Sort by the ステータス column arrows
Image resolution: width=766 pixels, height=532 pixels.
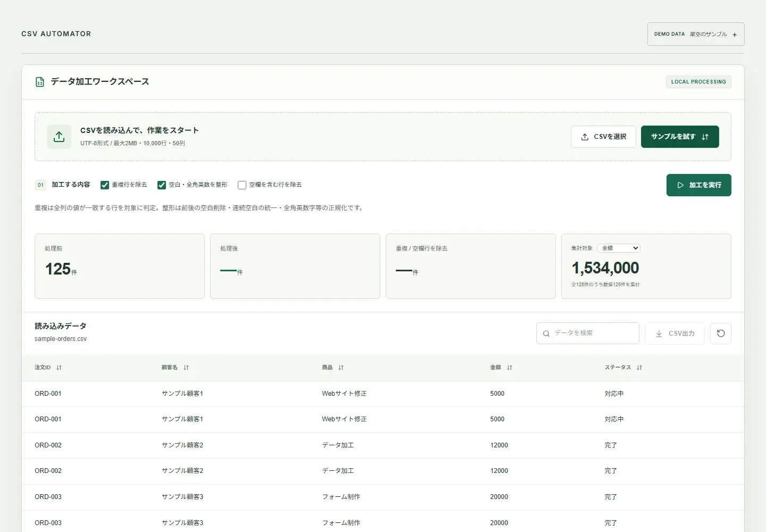(x=639, y=368)
